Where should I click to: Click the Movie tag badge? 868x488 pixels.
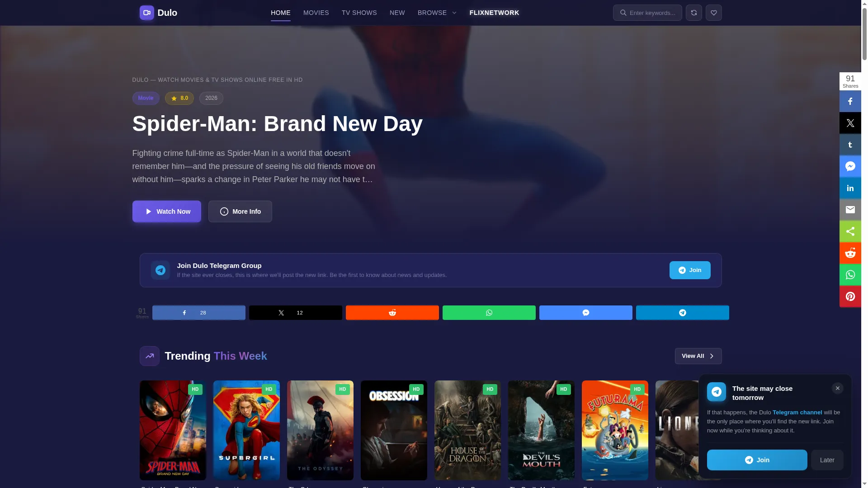pos(146,98)
